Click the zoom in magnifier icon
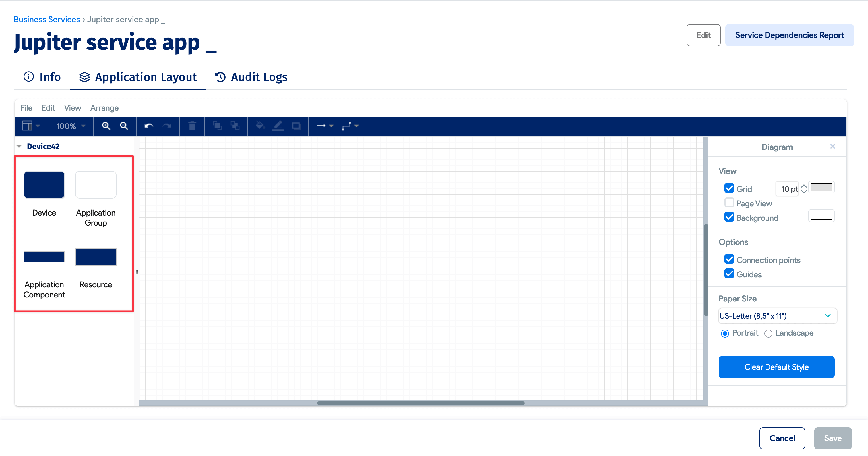This screenshot has width=868, height=456. [x=106, y=126]
